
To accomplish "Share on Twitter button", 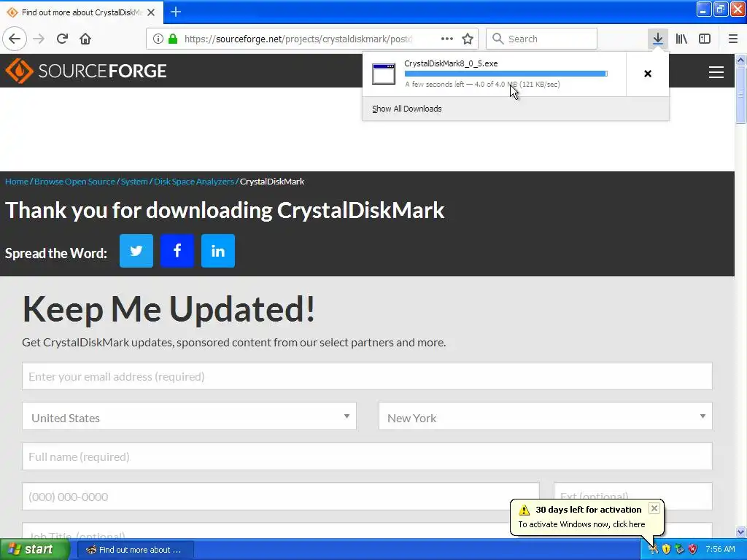I will 136,251.
